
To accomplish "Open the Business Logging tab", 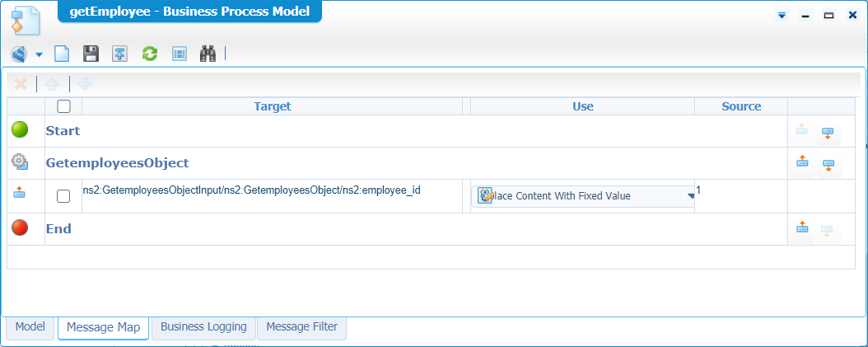I will 203,327.
